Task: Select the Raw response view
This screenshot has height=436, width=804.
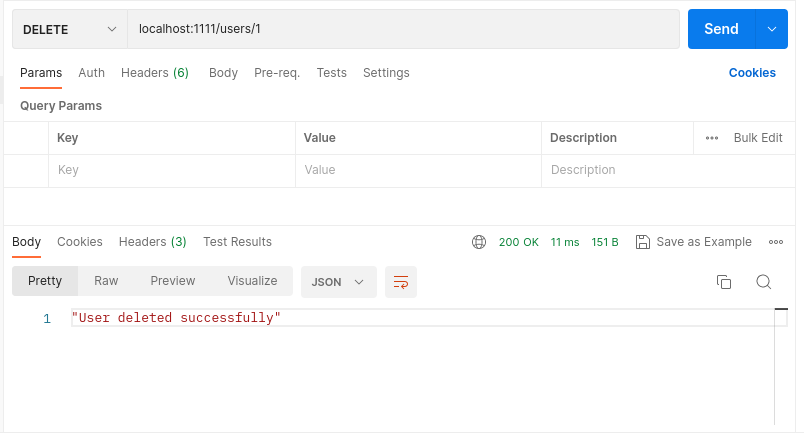Action: pyautogui.click(x=106, y=281)
